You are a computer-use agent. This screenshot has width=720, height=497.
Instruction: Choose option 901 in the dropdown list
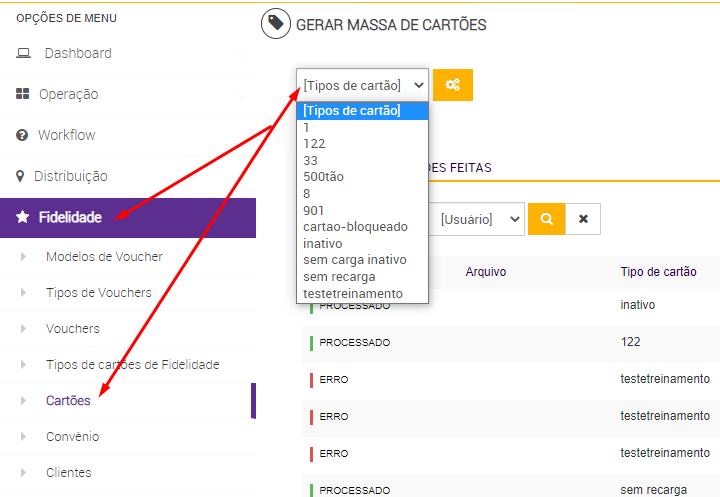pos(362,210)
